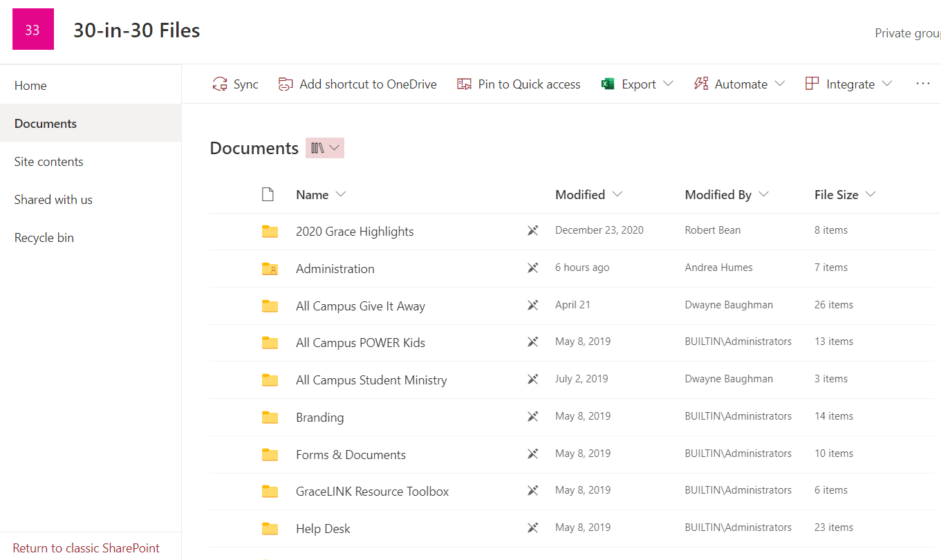Expand the Integrate dropdown arrow

pyautogui.click(x=887, y=84)
